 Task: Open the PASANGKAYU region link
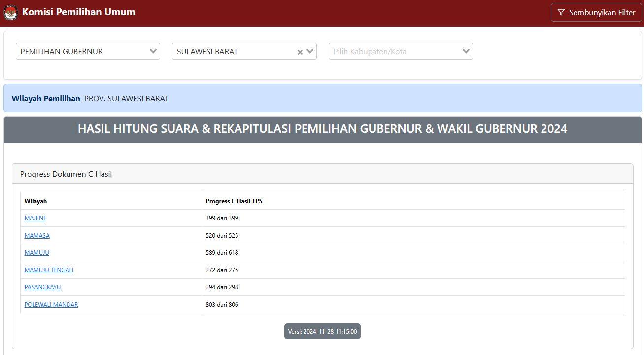point(42,287)
